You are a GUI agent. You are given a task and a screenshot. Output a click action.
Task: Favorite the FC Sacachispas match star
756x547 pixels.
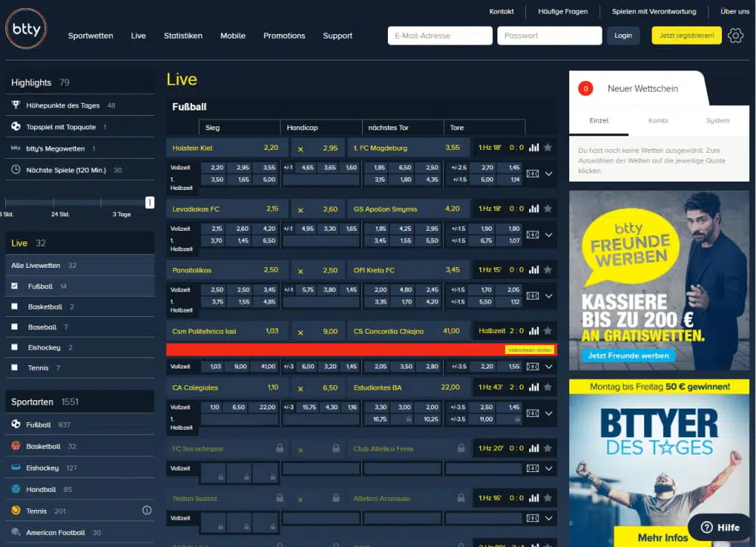[x=547, y=449]
